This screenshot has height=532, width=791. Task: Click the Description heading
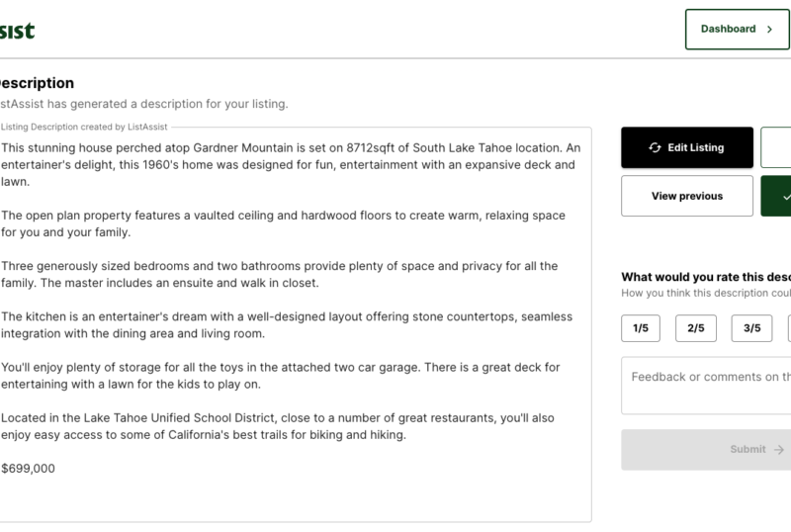click(36, 83)
